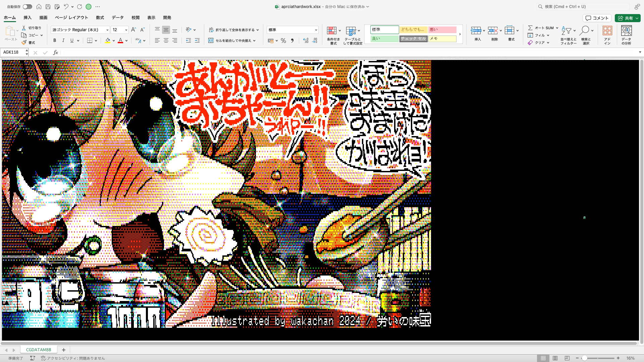Click the horizontal scrollbar below the sheet
Image resolution: width=644 pixels, height=362 pixels.
[x=319, y=343]
